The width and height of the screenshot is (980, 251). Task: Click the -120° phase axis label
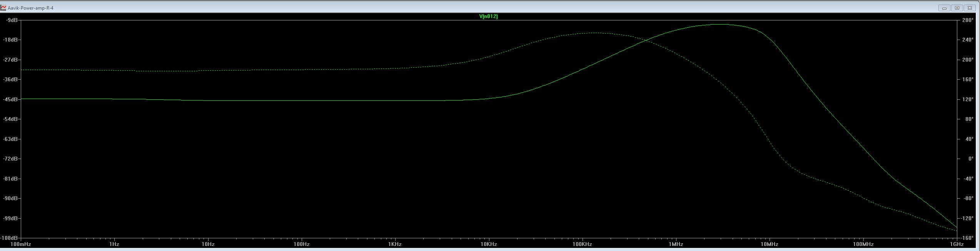pos(967,218)
